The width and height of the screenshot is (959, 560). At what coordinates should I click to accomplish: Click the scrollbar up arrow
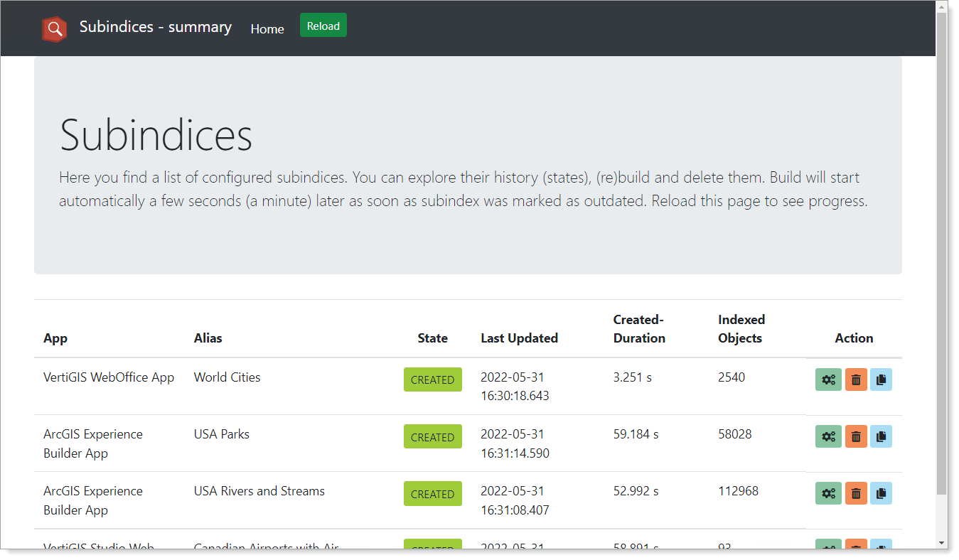[942, 6]
